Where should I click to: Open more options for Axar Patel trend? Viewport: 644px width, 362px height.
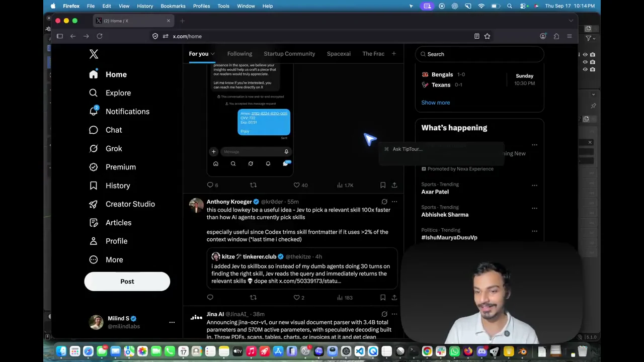pyautogui.click(x=534, y=185)
